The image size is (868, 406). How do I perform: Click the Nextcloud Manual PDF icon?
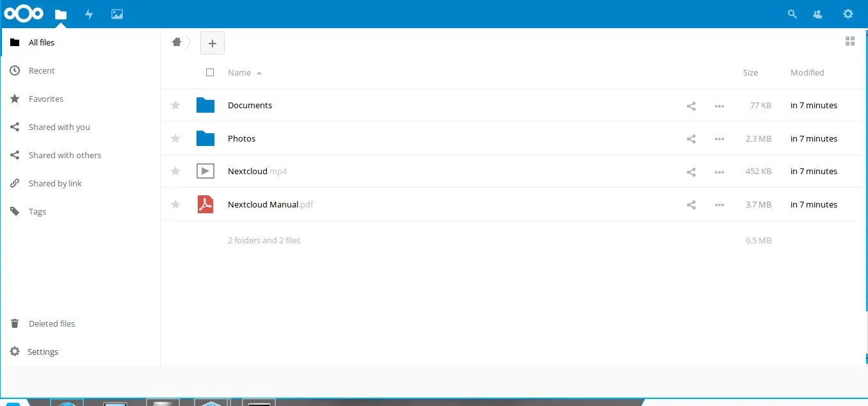coord(205,204)
